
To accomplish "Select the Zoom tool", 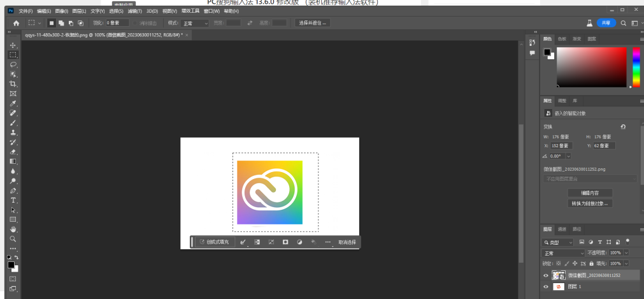I will pyautogui.click(x=13, y=238).
